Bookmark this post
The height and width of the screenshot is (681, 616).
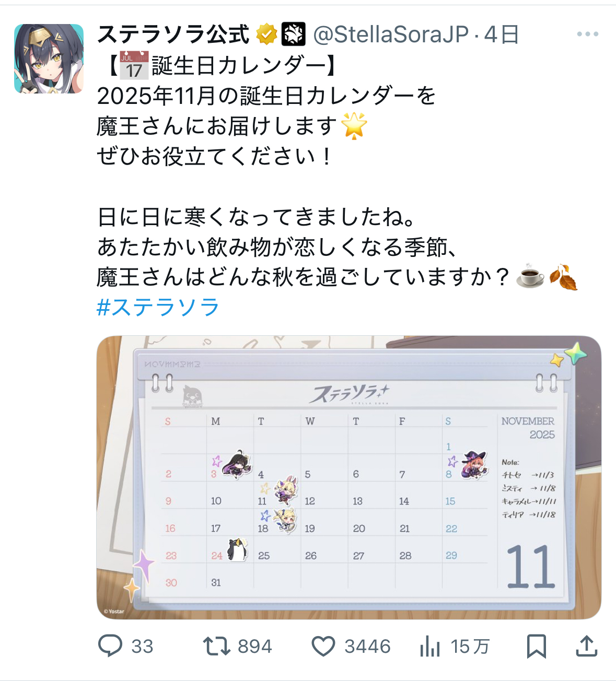[537, 646]
